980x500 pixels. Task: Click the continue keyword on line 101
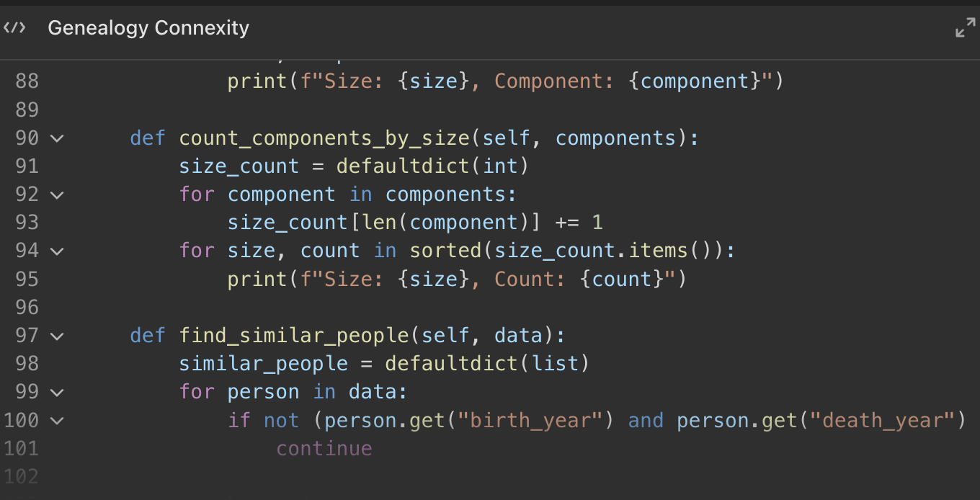pos(324,449)
